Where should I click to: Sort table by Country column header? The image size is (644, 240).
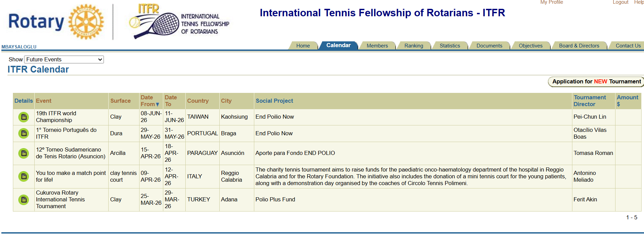[198, 101]
